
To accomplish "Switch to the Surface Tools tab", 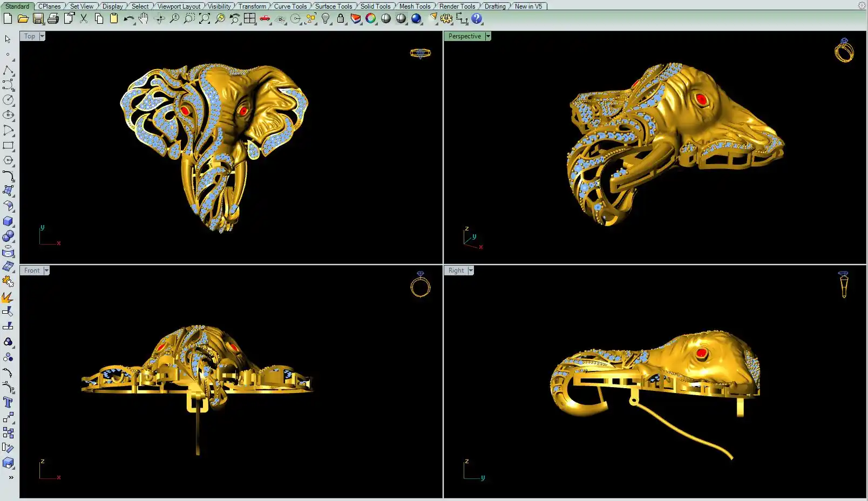I will (x=333, y=6).
